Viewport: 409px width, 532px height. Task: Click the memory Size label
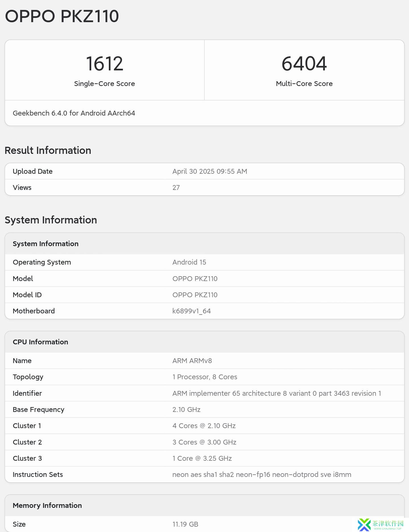tap(19, 524)
